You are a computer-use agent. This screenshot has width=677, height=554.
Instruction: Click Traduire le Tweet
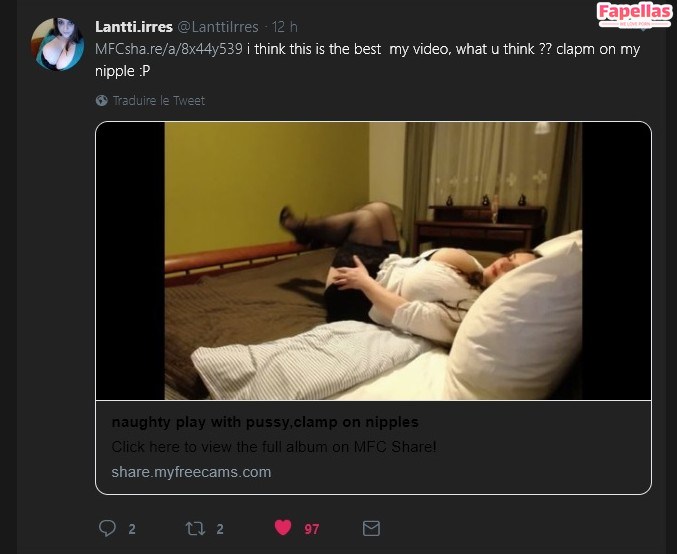coord(158,101)
